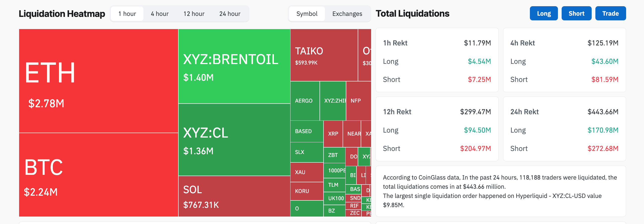Select the 1 hour timeframe tab
The image size is (644, 224).
(x=127, y=14)
